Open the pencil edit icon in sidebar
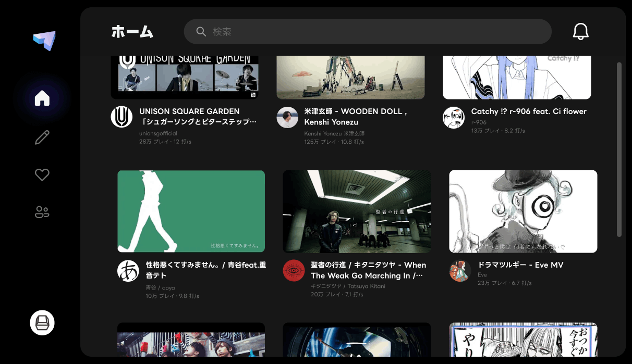The height and width of the screenshot is (364, 632). 42,137
